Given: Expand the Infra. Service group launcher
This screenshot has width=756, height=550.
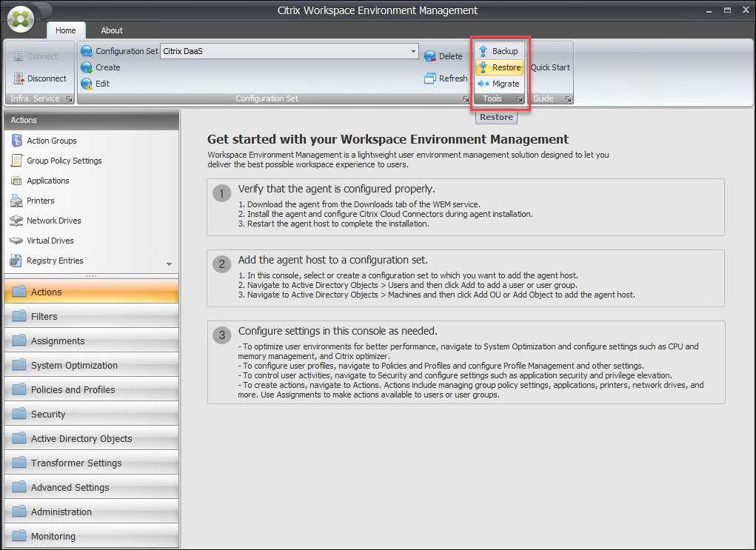Looking at the screenshot, I should point(70,98).
